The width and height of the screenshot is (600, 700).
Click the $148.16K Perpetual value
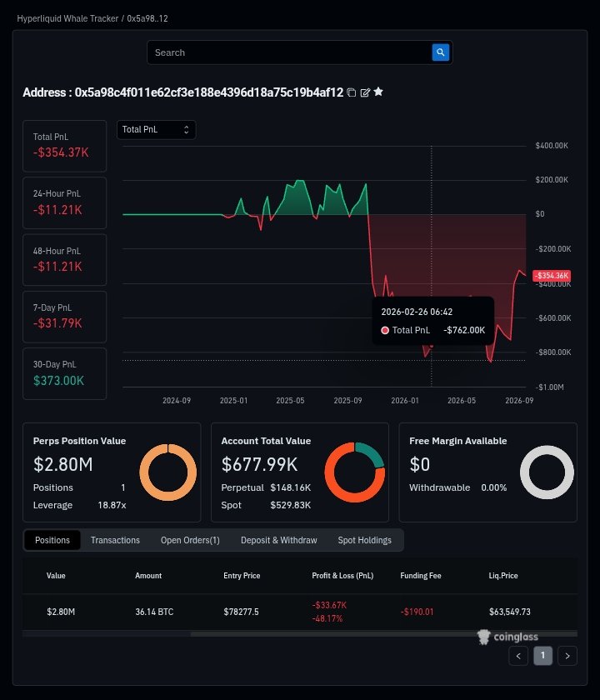(x=291, y=487)
